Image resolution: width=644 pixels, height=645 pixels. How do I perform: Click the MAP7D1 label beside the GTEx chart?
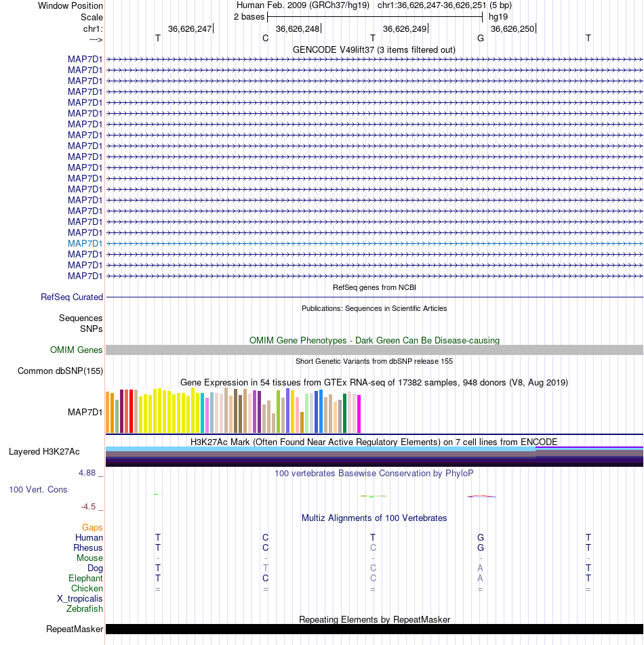coord(85,412)
